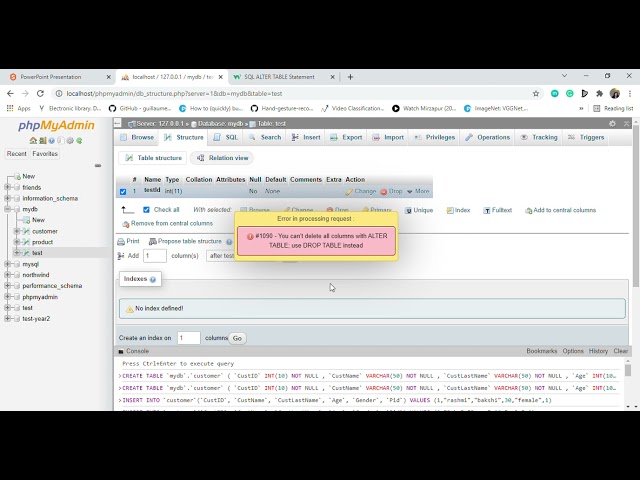The image size is (640, 480).
Task: Open Chrome profile avatar
Action: pos(615,93)
